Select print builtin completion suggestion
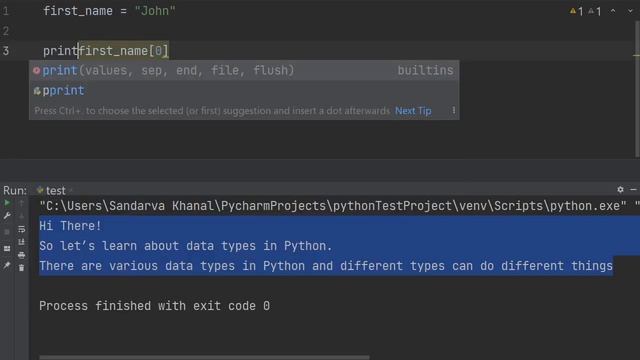 pos(244,70)
